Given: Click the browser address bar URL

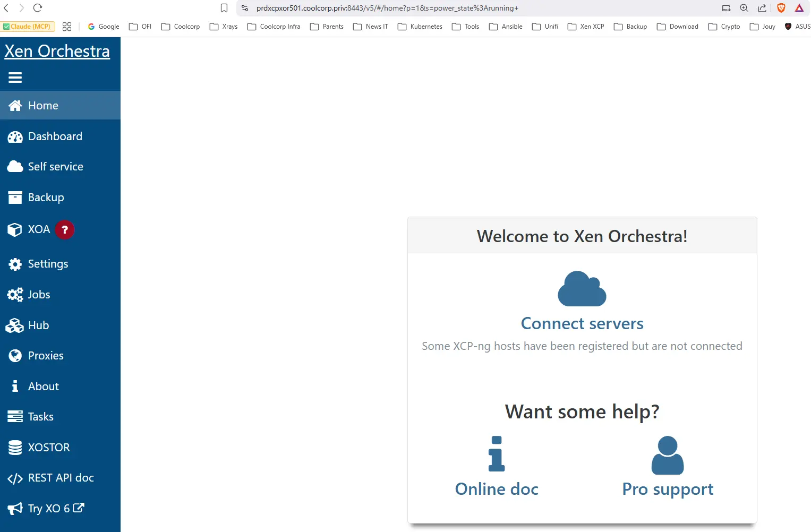Looking at the screenshot, I should pyautogui.click(x=387, y=8).
